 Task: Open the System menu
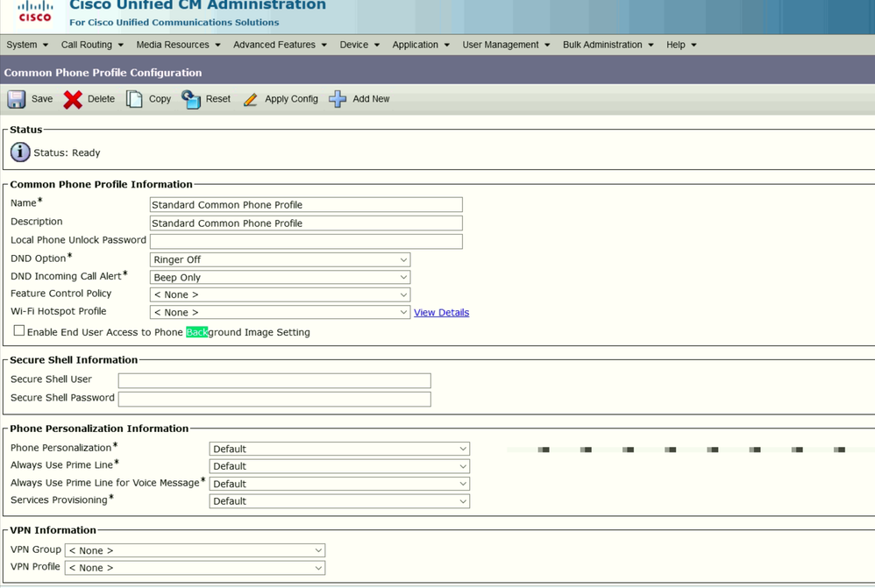pos(27,45)
